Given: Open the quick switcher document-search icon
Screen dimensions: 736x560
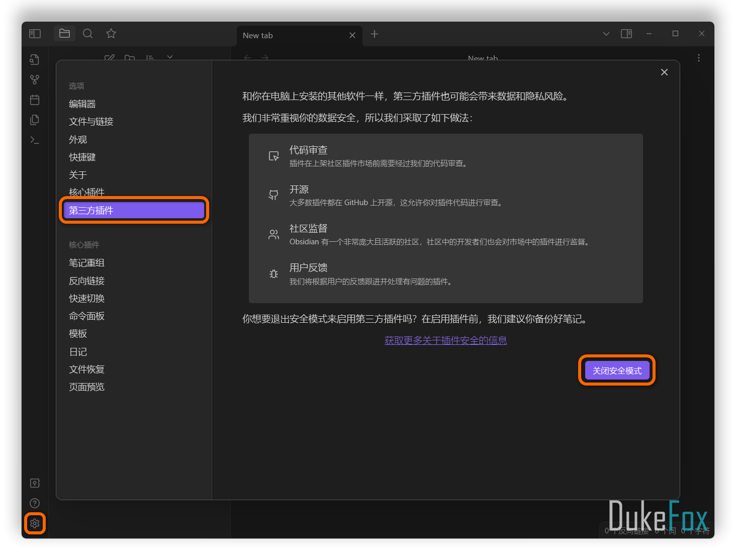Looking at the screenshot, I should coord(35,59).
